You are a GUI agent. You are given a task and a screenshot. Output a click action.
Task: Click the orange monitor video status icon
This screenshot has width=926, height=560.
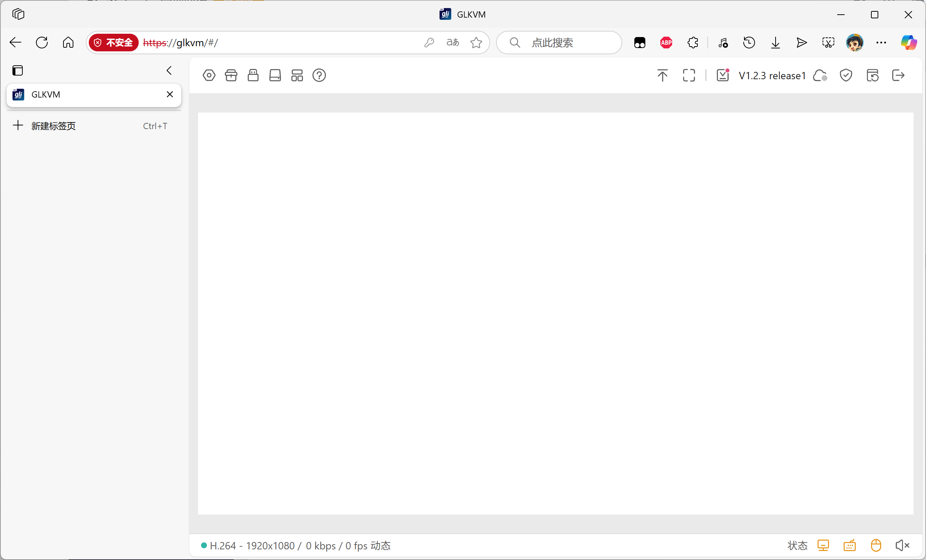(823, 545)
